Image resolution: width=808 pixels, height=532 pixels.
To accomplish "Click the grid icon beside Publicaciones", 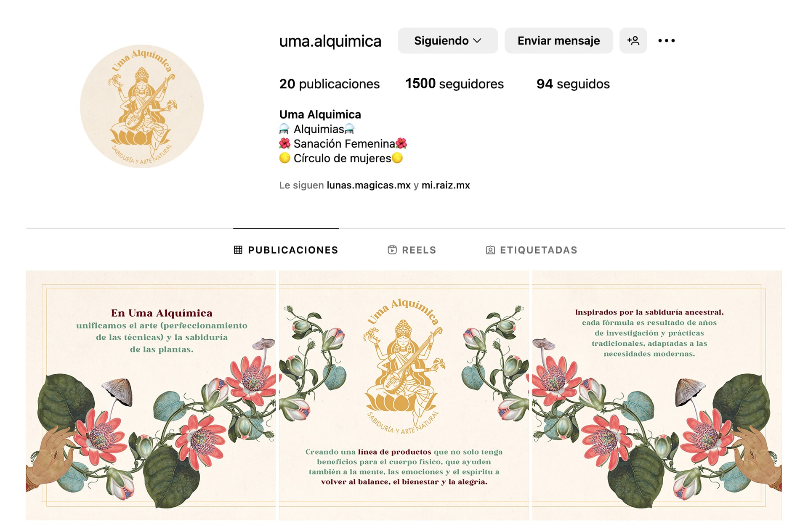I will pos(238,250).
